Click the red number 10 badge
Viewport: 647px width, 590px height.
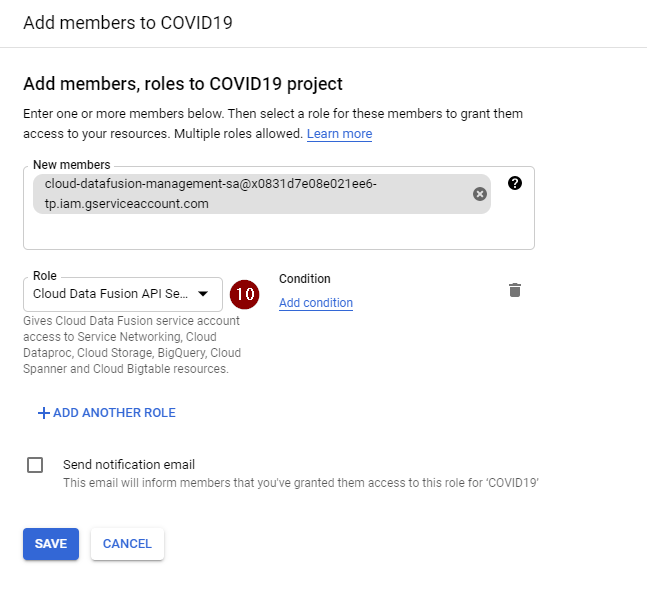[x=245, y=294]
